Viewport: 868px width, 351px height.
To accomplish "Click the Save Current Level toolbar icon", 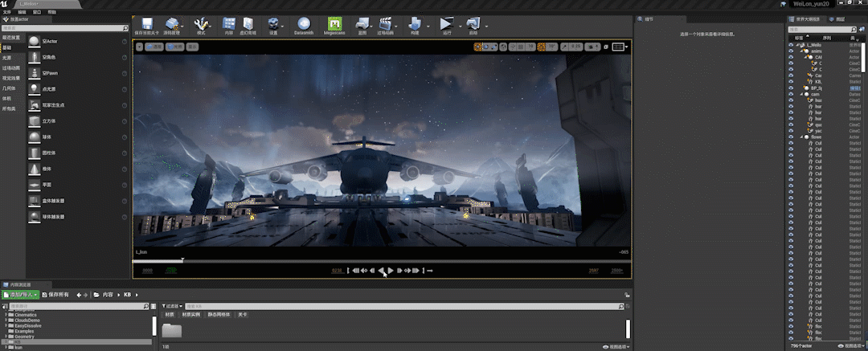I will [147, 24].
